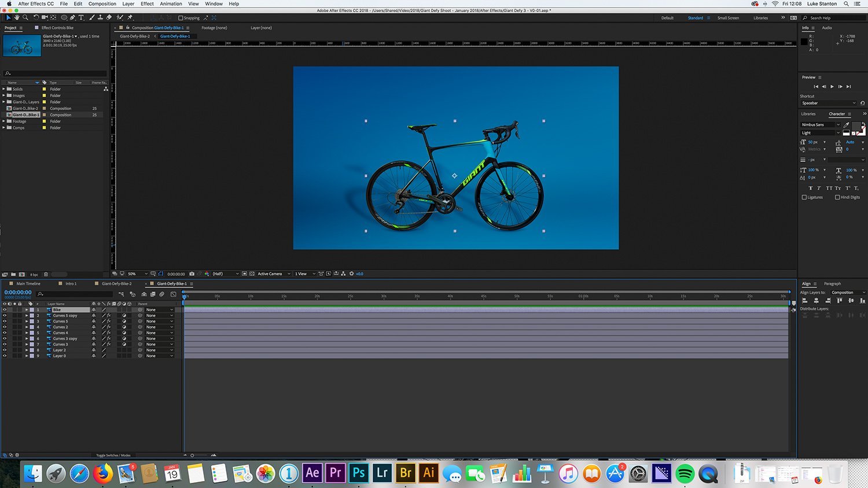Select the Zoom tool

pos(25,17)
